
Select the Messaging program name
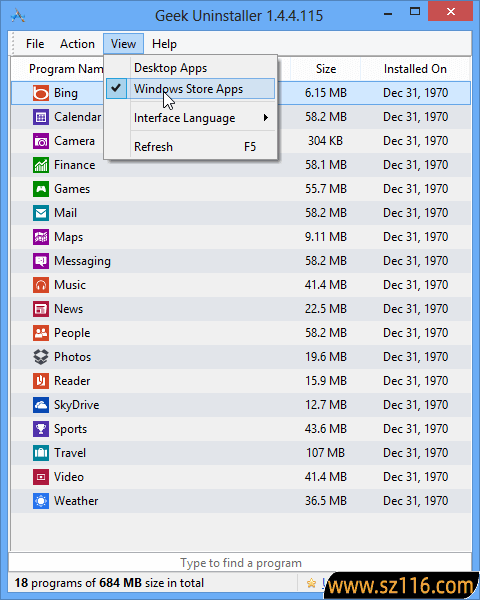pos(82,261)
